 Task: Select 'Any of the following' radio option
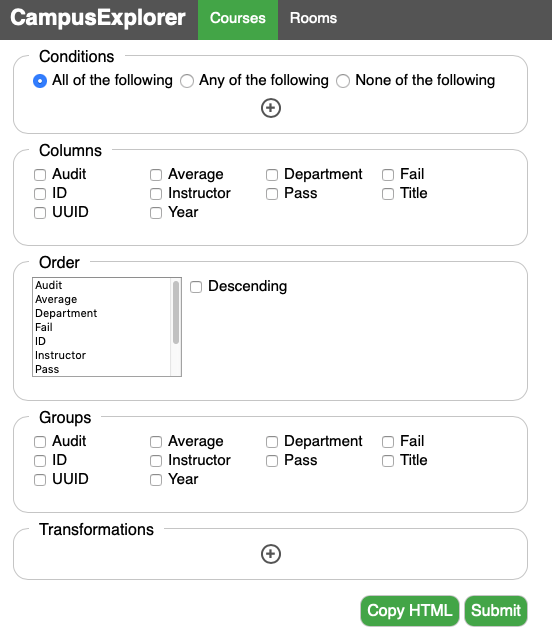coord(187,81)
